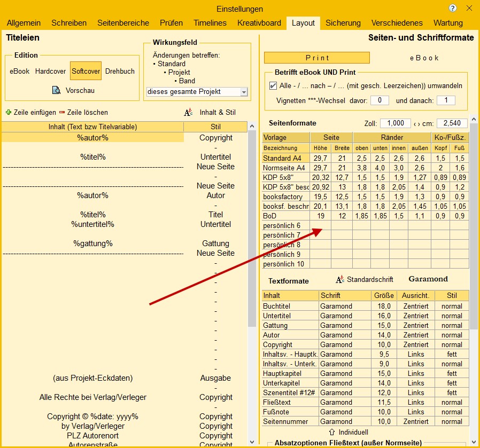Switch formats to Print mode
Screen dimensions: 480x448
coord(317,58)
